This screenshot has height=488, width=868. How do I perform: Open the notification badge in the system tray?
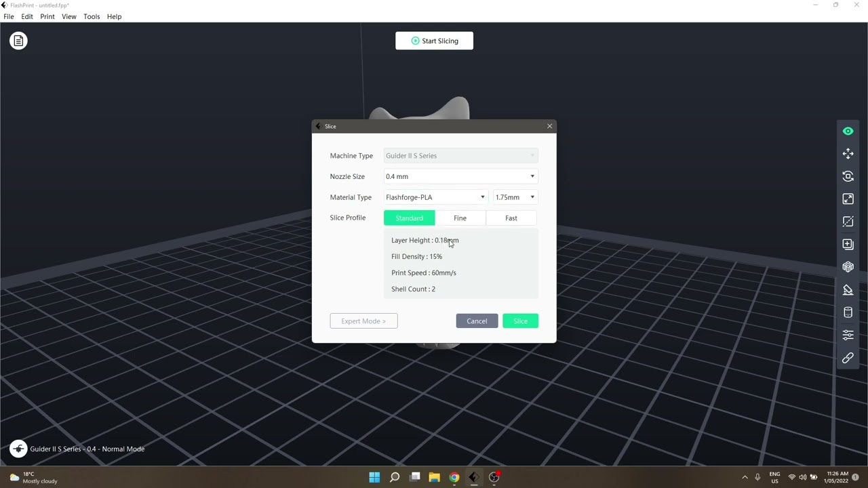click(856, 477)
